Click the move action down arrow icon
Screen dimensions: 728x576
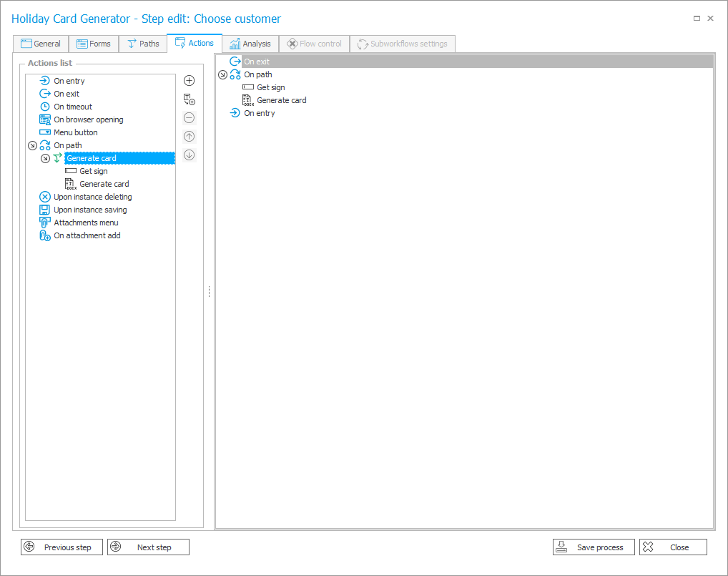[x=189, y=155]
